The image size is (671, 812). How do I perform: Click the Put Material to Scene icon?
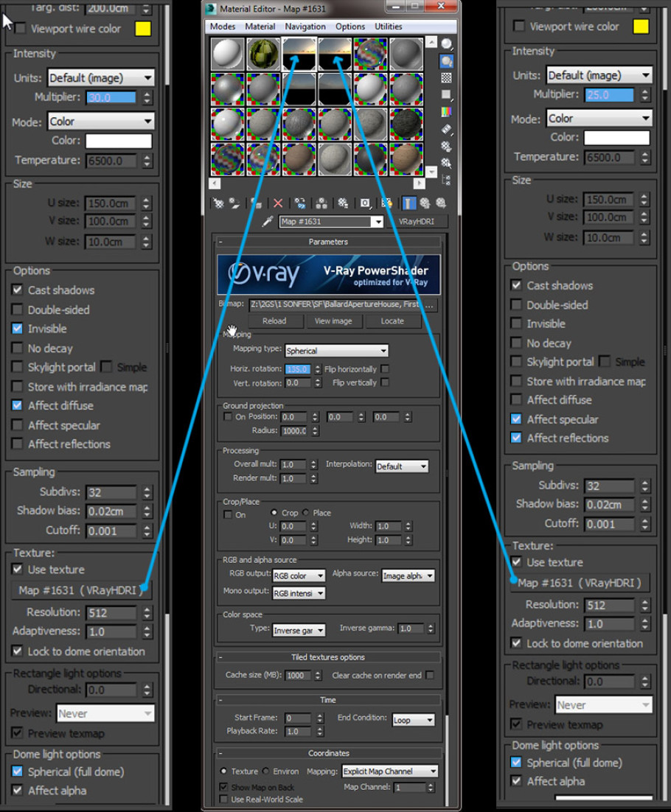coord(234,203)
